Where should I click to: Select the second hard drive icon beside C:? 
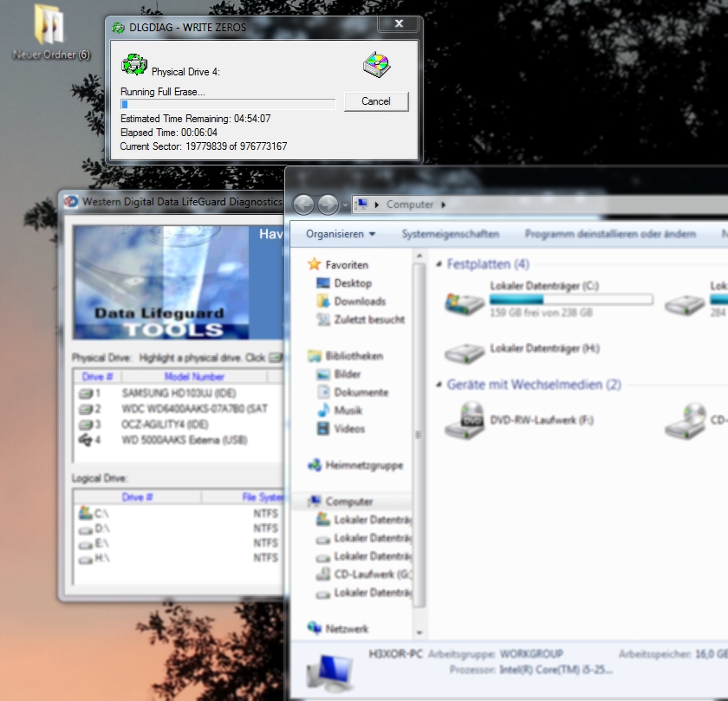685,304
